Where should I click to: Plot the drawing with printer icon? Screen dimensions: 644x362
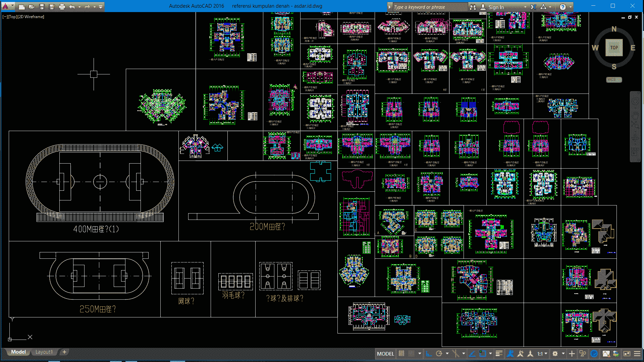pos(62,7)
